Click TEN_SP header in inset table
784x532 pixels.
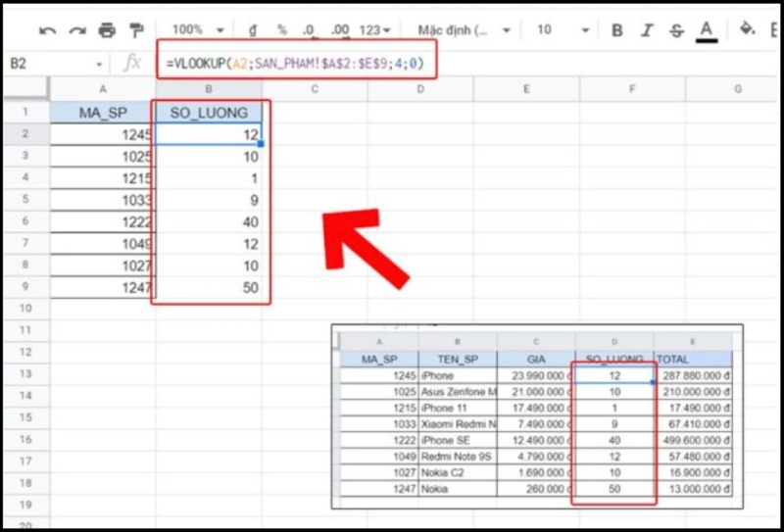tap(458, 359)
